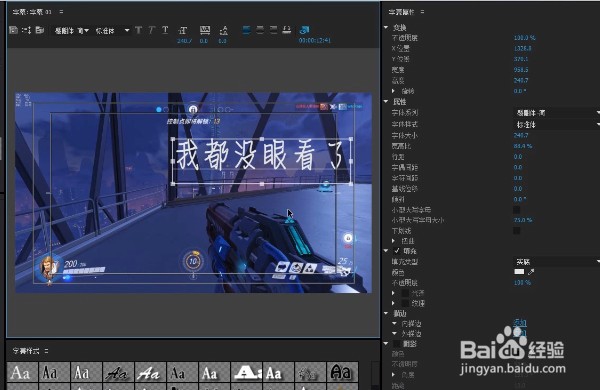Open the 填充类型 dropdown showing 实底
Screen dimensions: 600x390
click(x=556, y=262)
